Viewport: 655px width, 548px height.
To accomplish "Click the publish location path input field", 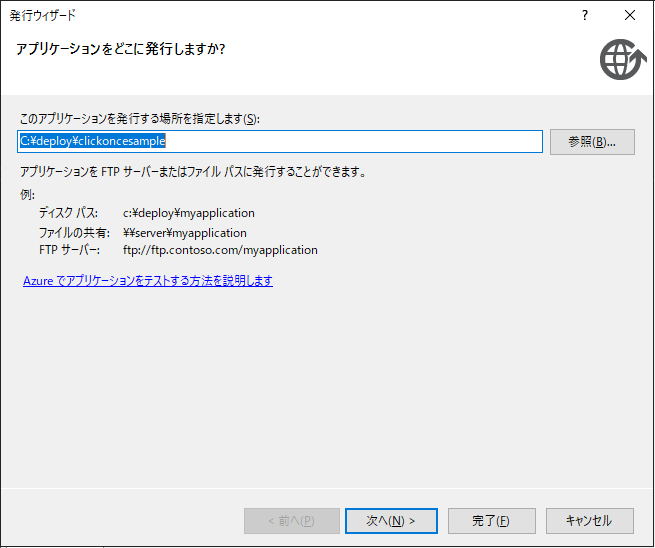I will tap(280, 141).
